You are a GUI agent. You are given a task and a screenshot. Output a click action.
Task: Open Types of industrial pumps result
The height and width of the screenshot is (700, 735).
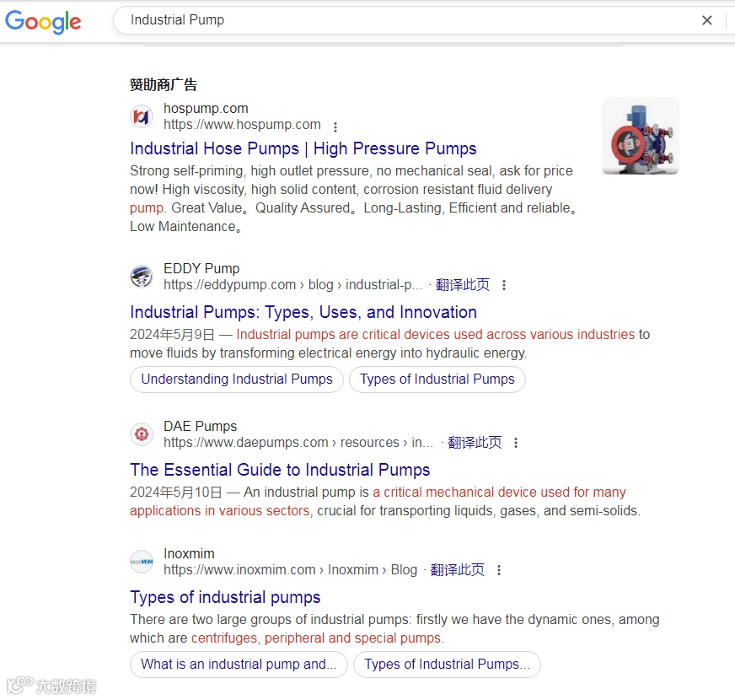tap(225, 598)
